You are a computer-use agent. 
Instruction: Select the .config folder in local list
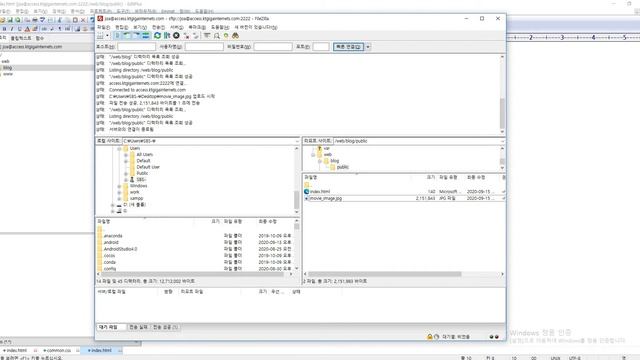tap(109, 269)
